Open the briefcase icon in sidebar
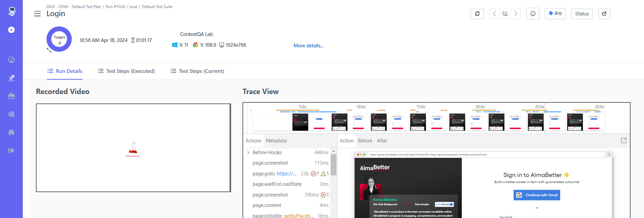644x218 pixels. 11,96
